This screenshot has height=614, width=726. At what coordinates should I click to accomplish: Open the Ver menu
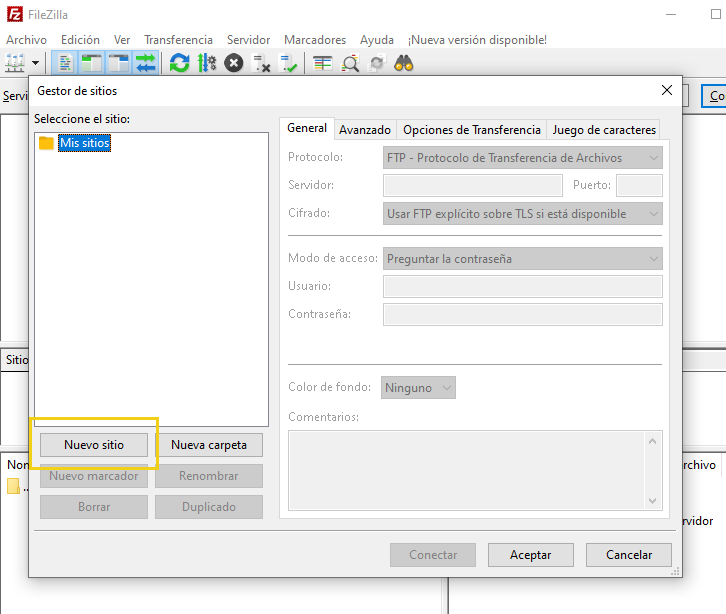(122, 40)
